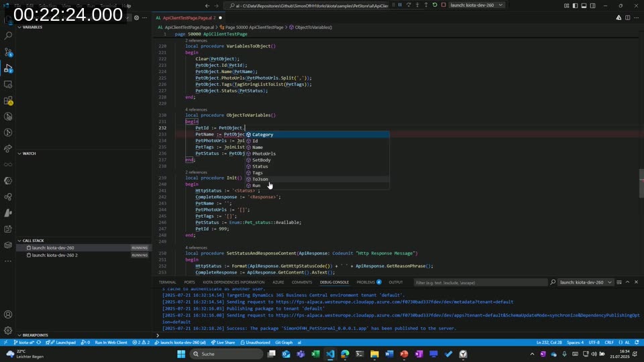This screenshot has width=644, height=362.
Task: Open editor more actions menu
Action: 636,17
